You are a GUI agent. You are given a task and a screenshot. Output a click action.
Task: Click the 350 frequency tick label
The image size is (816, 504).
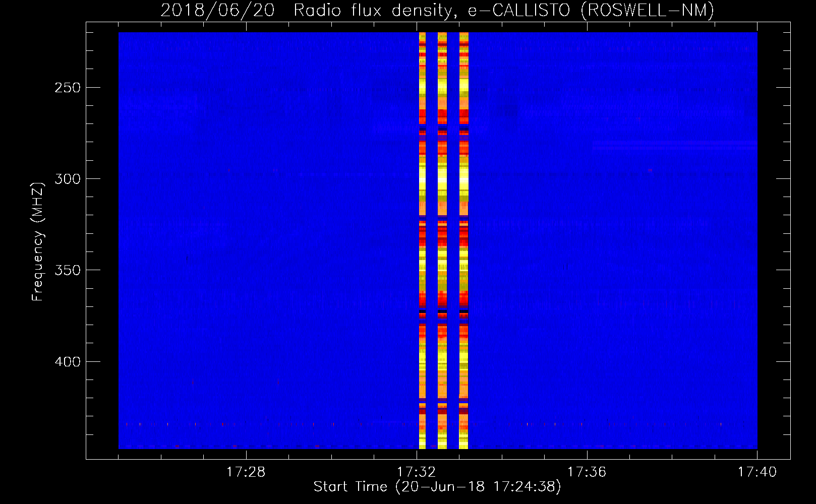(x=68, y=270)
